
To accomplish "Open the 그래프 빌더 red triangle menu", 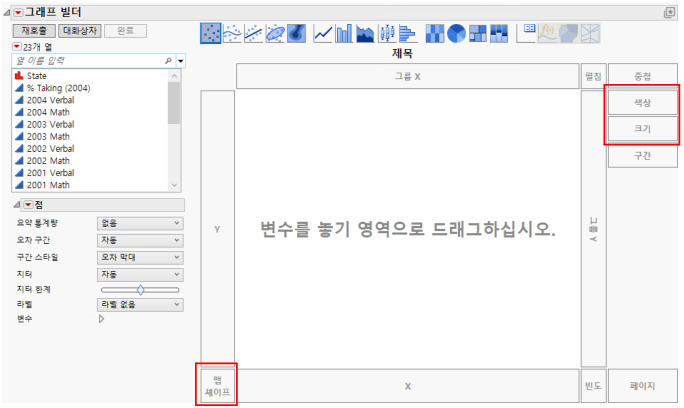I will click(x=18, y=13).
